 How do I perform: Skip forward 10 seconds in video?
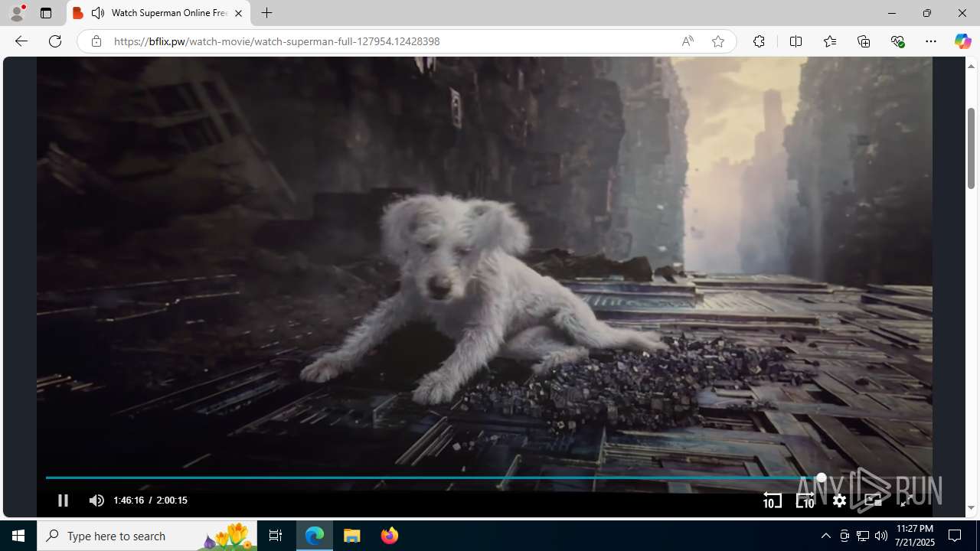click(805, 500)
